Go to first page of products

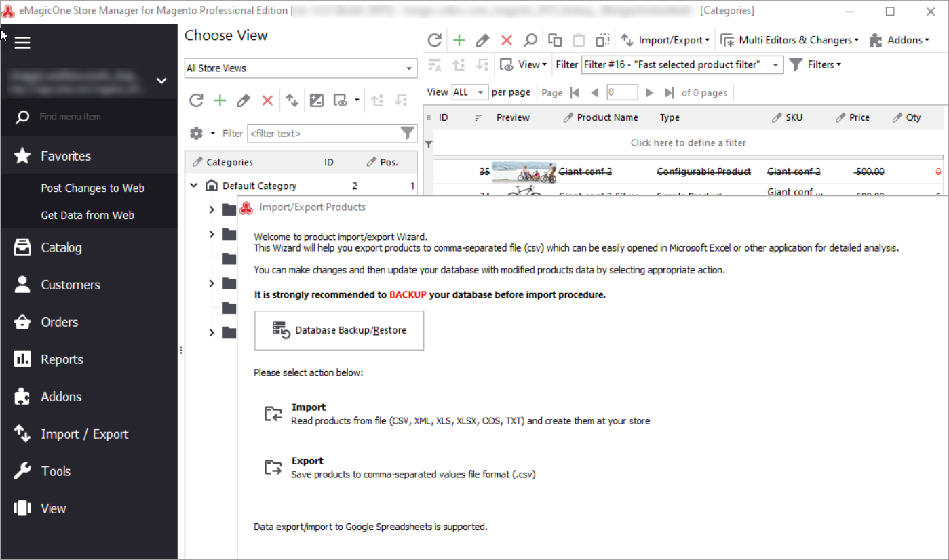coord(575,92)
